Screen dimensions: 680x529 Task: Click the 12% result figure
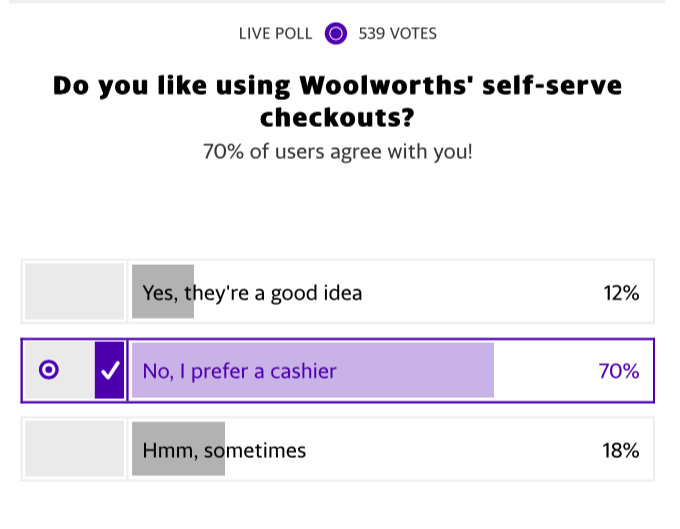click(x=620, y=293)
